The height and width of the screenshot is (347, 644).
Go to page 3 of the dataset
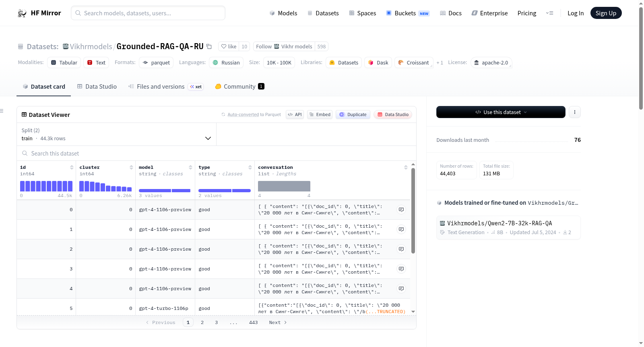point(216,322)
